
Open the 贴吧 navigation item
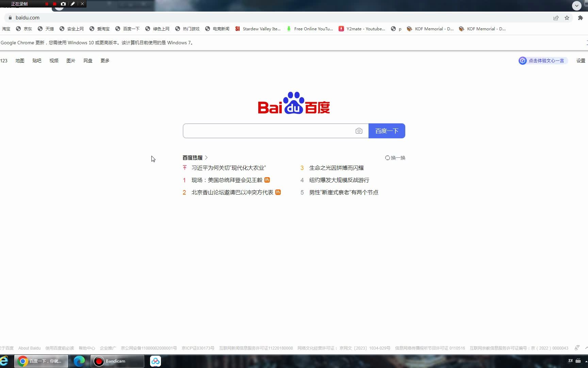[x=37, y=61]
